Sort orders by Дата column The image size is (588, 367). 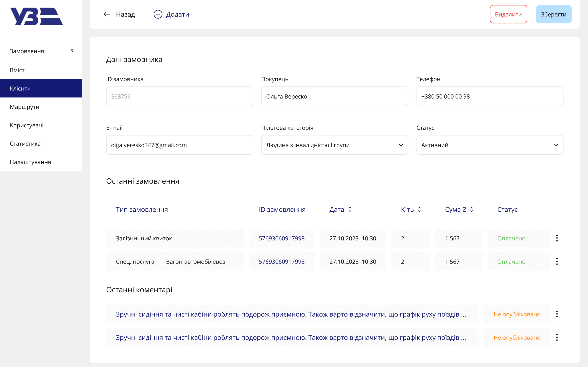[350, 210]
